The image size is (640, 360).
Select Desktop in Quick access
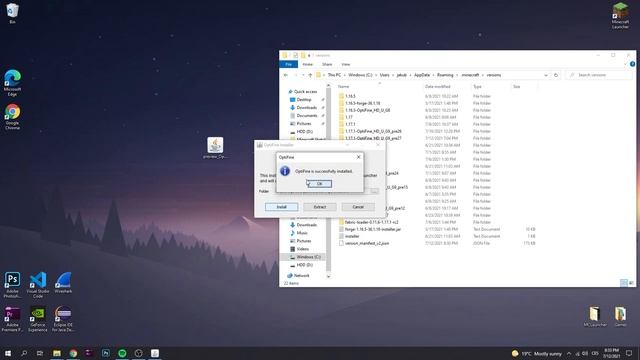(304, 100)
